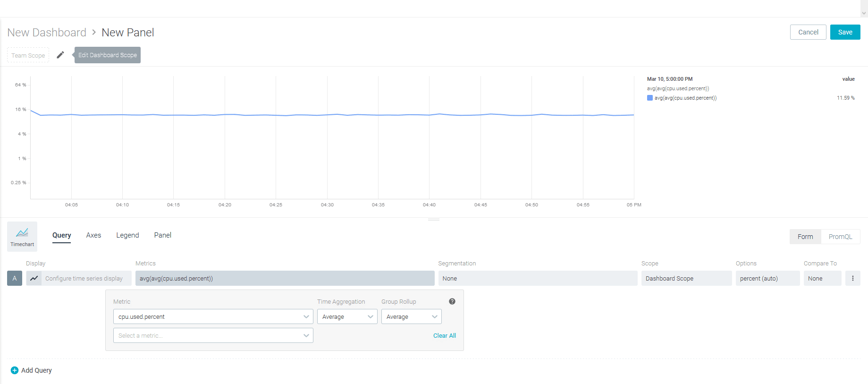Open the cpu.used.percent metric dropdown
The height and width of the screenshot is (384, 868).
(x=213, y=316)
